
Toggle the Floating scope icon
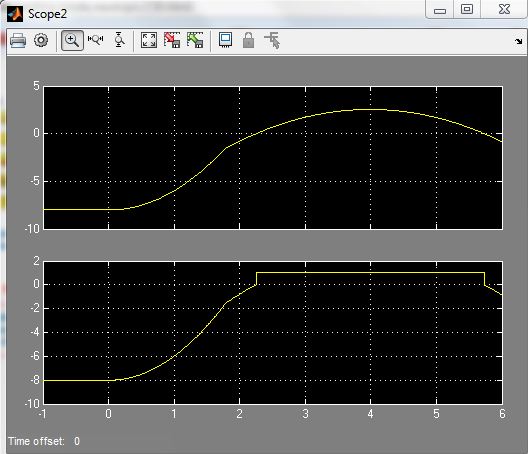(x=225, y=40)
